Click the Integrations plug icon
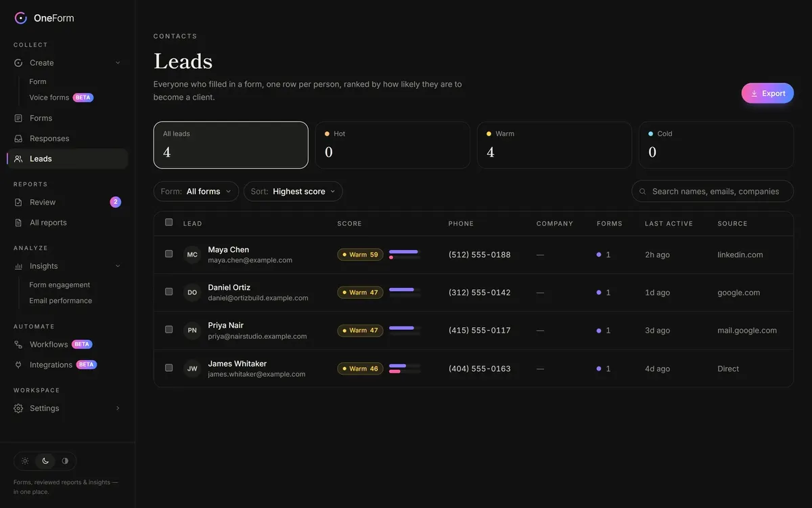The image size is (812, 508). click(18, 364)
